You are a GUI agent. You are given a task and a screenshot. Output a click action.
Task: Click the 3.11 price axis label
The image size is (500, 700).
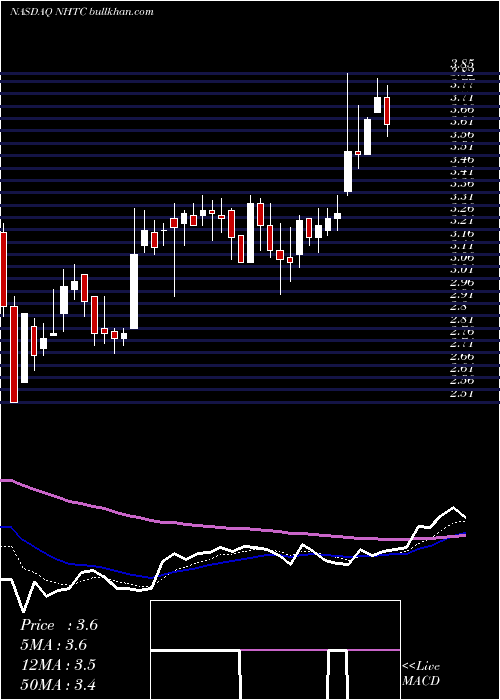coord(462,246)
